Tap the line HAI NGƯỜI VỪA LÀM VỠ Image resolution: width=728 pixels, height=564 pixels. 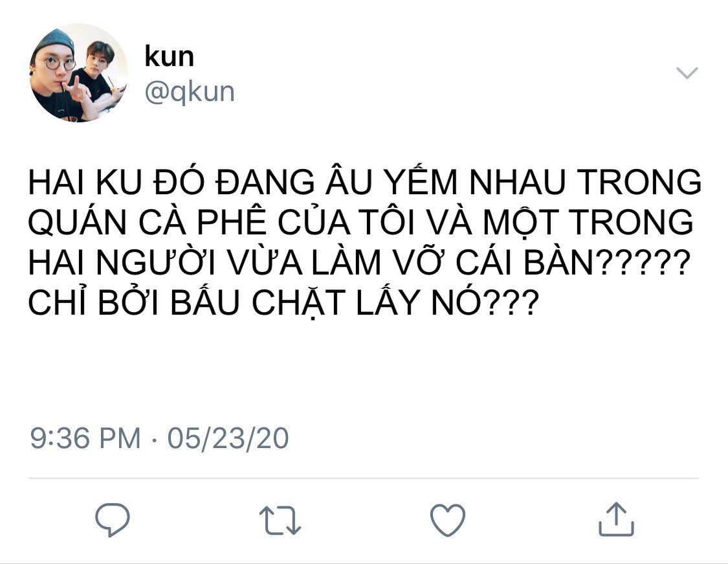tap(359, 262)
